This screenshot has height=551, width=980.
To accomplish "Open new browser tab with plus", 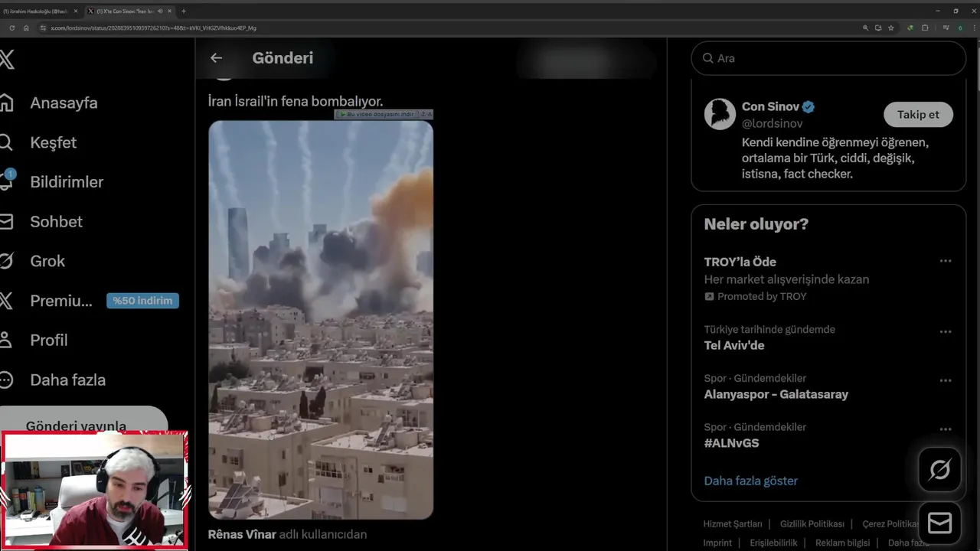I will pos(183,11).
